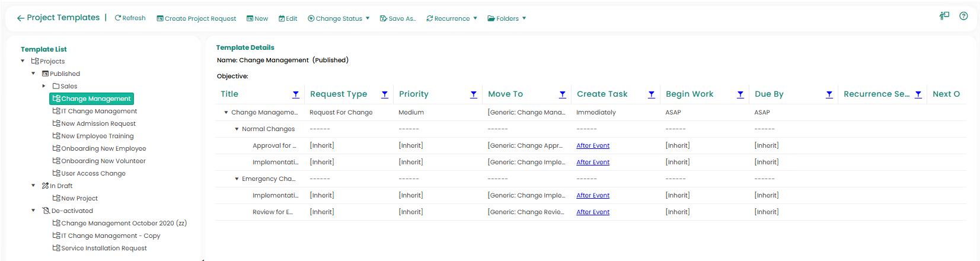Image resolution: width=980 pixels, height=261 pixels.
Task: Click After Event link in Approval row
Action: tap(593, 145)
